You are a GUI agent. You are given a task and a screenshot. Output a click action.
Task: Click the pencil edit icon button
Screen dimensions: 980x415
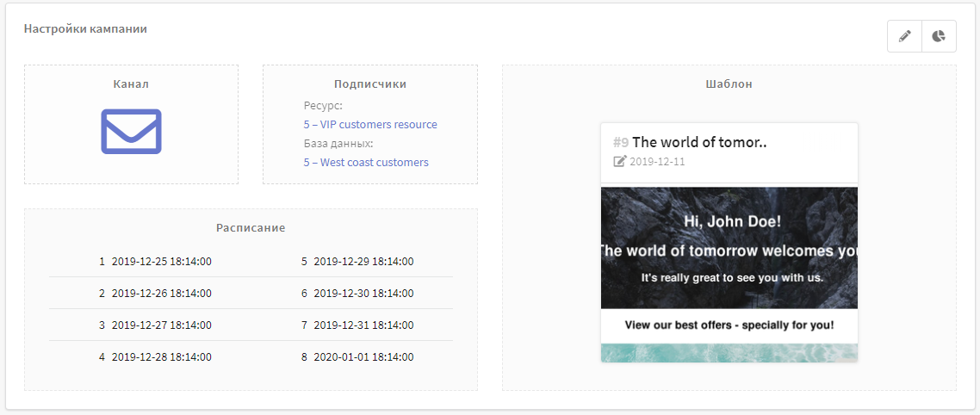[x=904, y=36]
